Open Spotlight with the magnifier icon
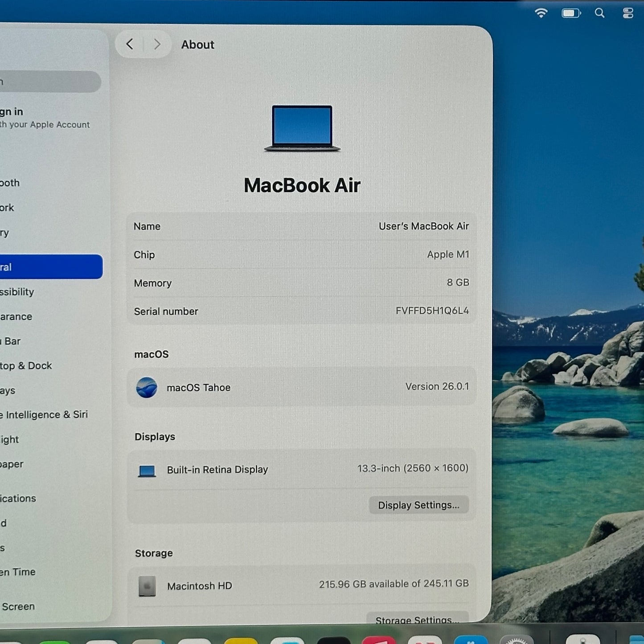The image size is (644, 644). [600, 13]
